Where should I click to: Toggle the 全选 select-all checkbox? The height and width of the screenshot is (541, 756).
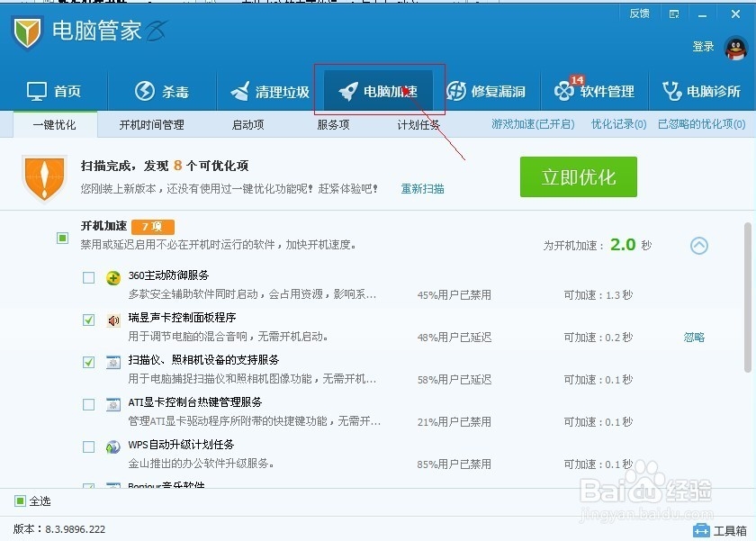point(18,501)
